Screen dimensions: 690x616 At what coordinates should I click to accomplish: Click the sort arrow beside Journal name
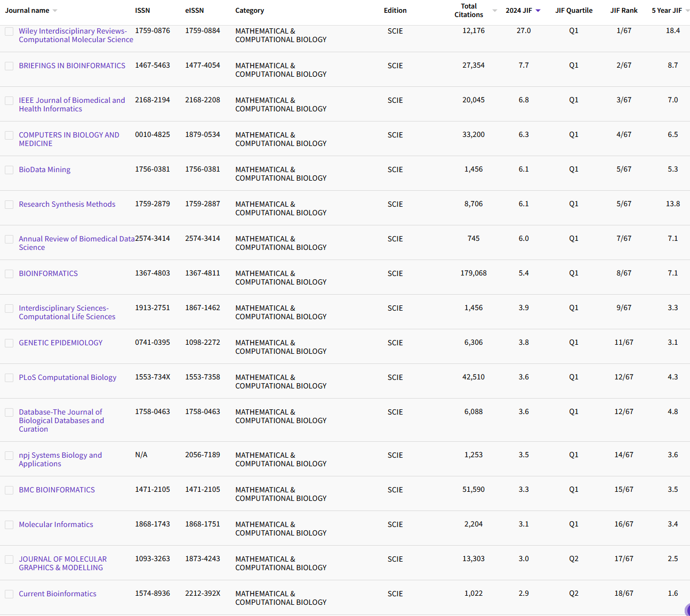coord(55,11)
